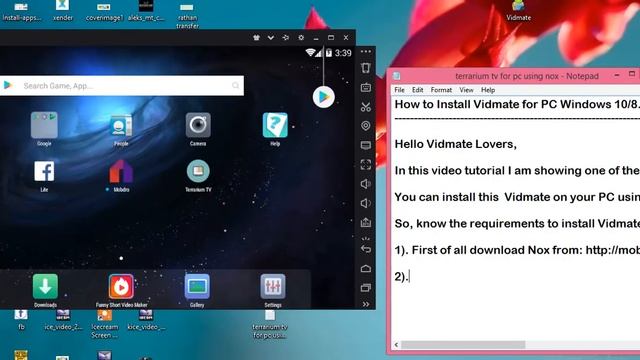The image size is (640, 360).
Task: Select xender desktop icon
Action: (62, 11)
